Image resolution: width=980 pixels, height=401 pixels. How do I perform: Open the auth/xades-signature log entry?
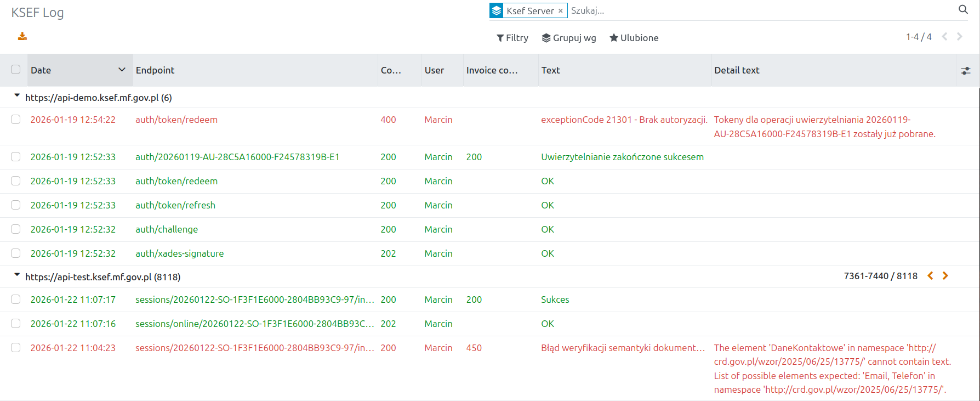(180, 253)
